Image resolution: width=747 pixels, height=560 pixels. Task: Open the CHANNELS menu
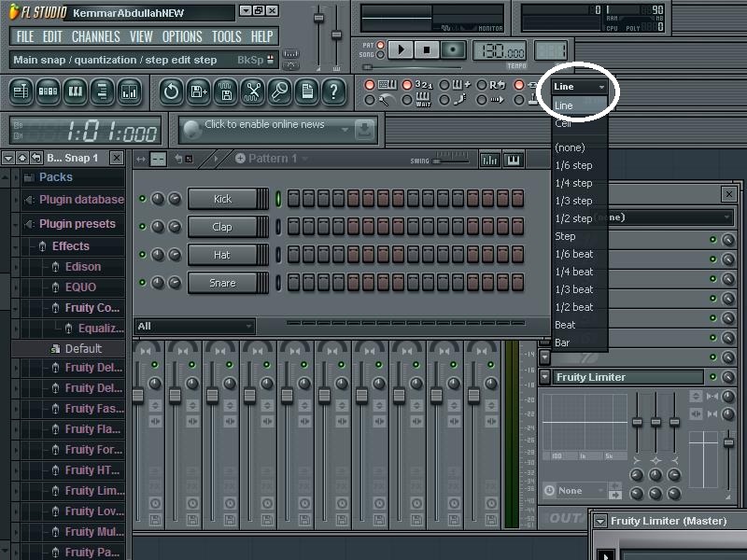(x=96, y=36)
